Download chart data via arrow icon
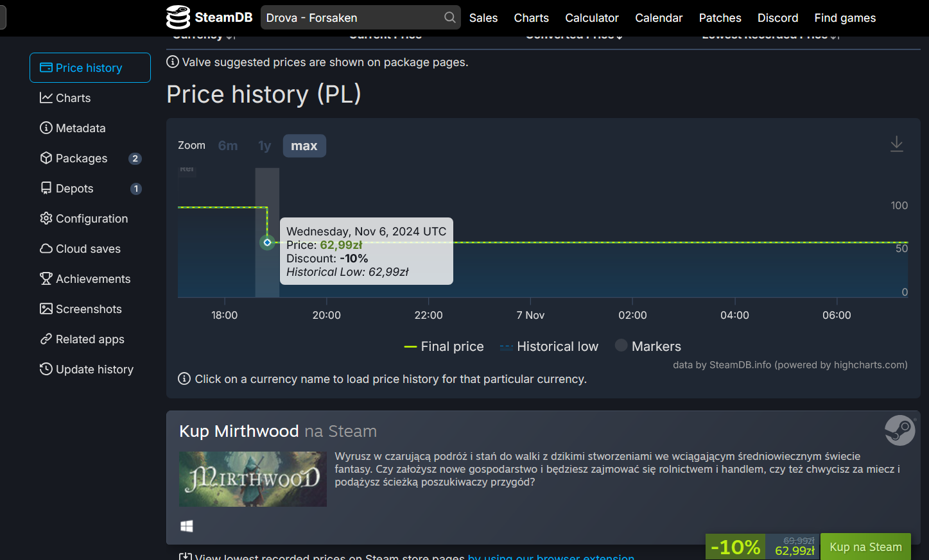This screenshot has width=929, height=560. coord(896,144)
